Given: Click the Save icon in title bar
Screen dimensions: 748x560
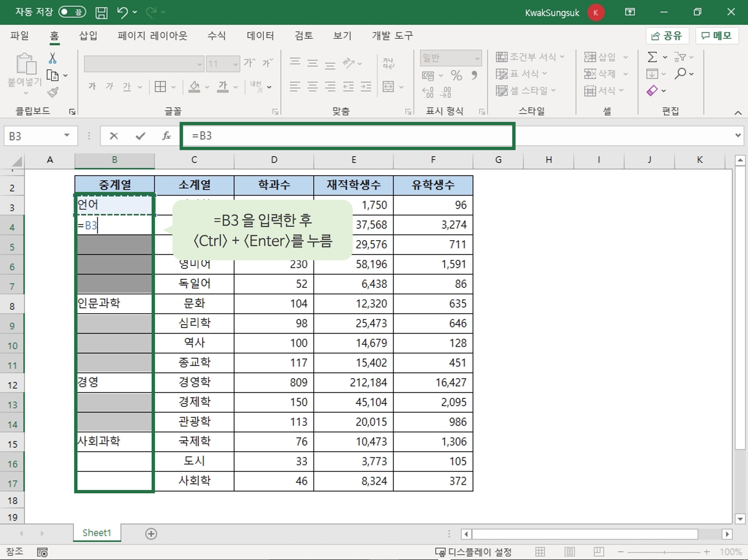Looking at the screenshot, I should (x=101, y=12).
